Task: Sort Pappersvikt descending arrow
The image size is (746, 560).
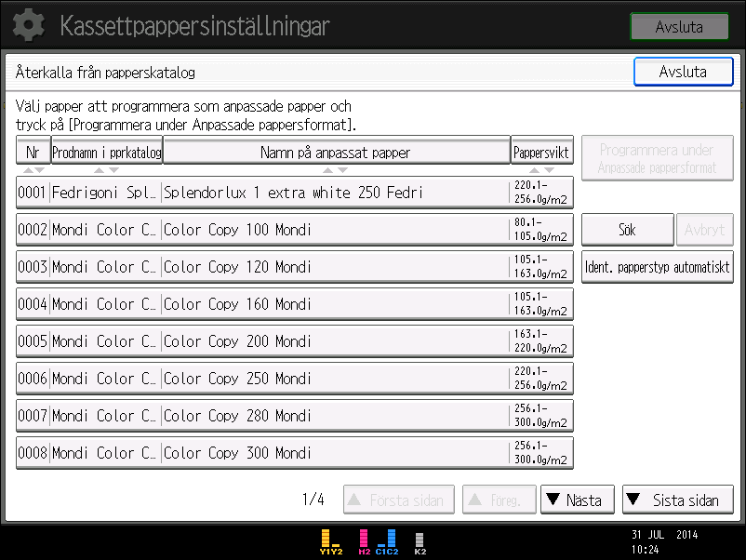Action: point(549,170)
